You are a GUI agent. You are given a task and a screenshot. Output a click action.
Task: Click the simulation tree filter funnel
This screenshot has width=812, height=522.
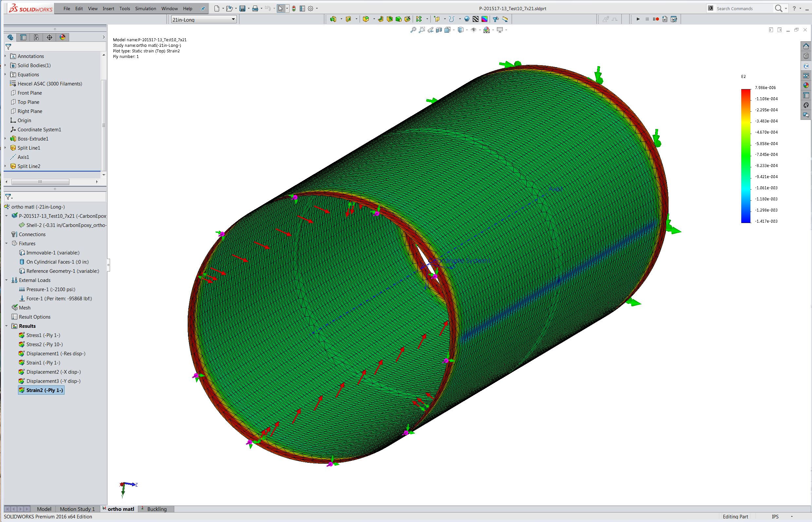(x=9, y=197)
